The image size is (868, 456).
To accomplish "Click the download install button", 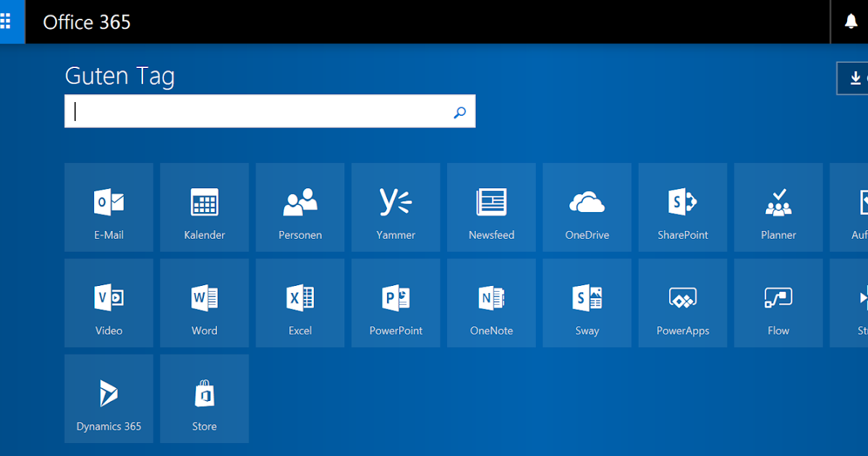I will click(853, 78).
